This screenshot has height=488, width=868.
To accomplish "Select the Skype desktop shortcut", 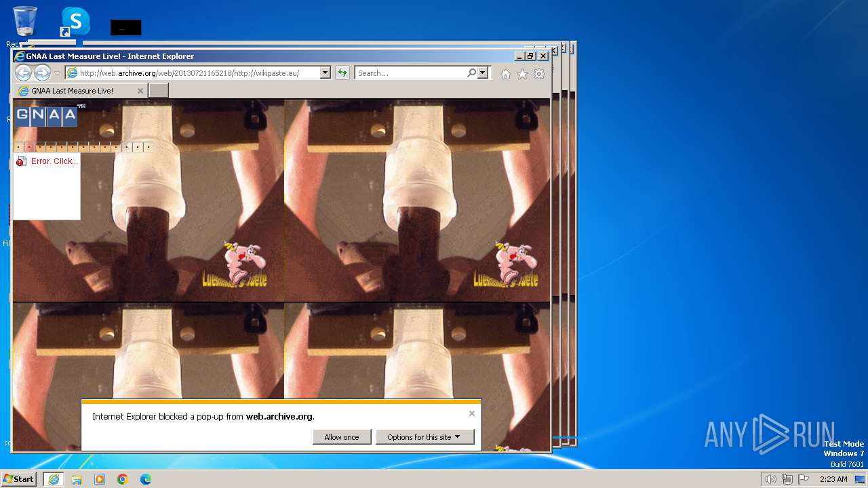I will (x=75, y=22).
